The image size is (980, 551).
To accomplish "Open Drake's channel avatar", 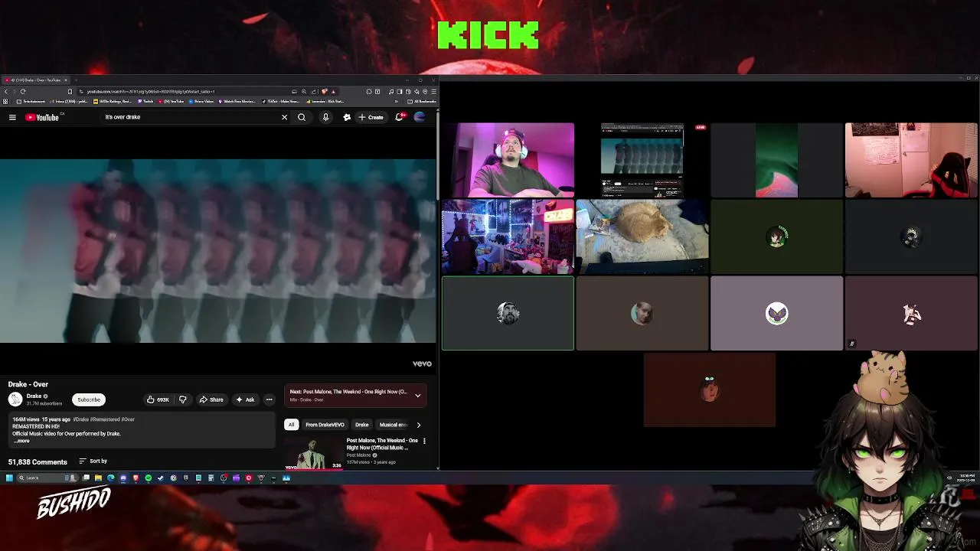I will [15, 399].
